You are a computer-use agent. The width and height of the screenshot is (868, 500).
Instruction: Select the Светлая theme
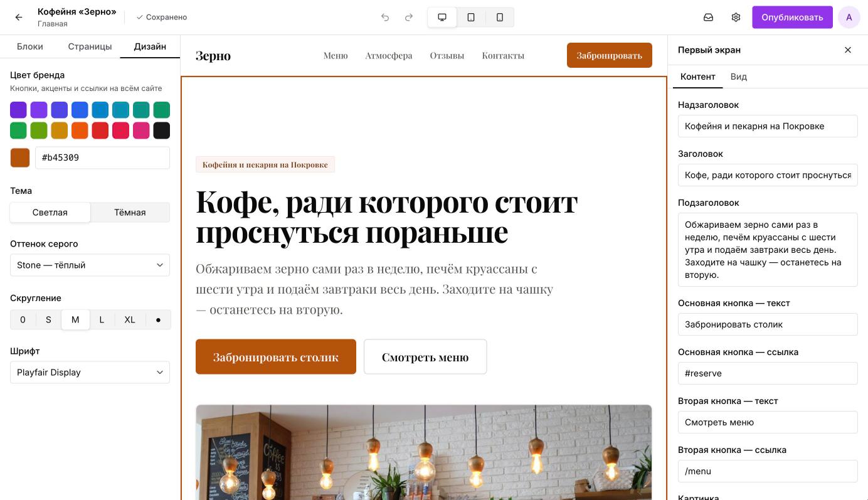tap(50, 212)
